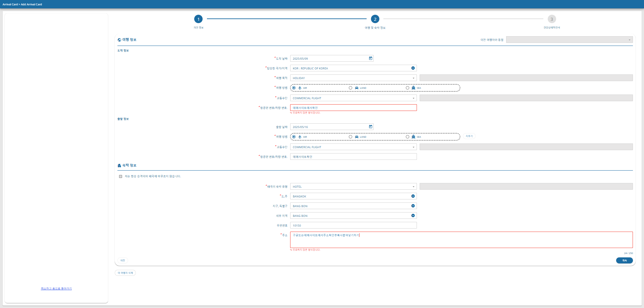Click the 이전 previous button
The height and width of the screenshot is (308, 644).
(123, 260)
